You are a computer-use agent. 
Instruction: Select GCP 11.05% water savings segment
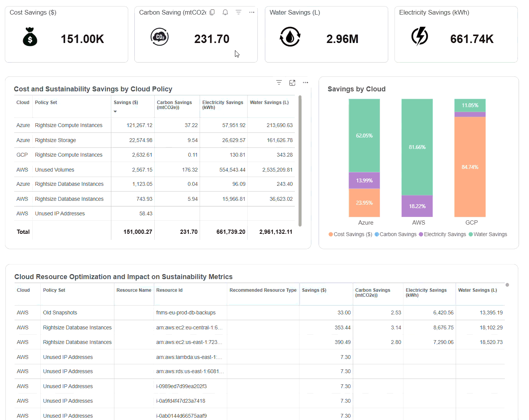470,105
